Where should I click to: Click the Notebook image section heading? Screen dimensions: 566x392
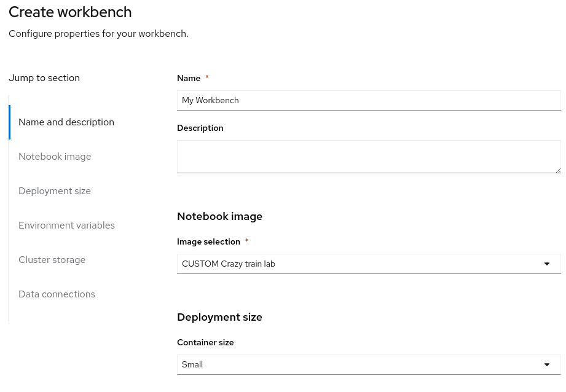tap(219, 216)
